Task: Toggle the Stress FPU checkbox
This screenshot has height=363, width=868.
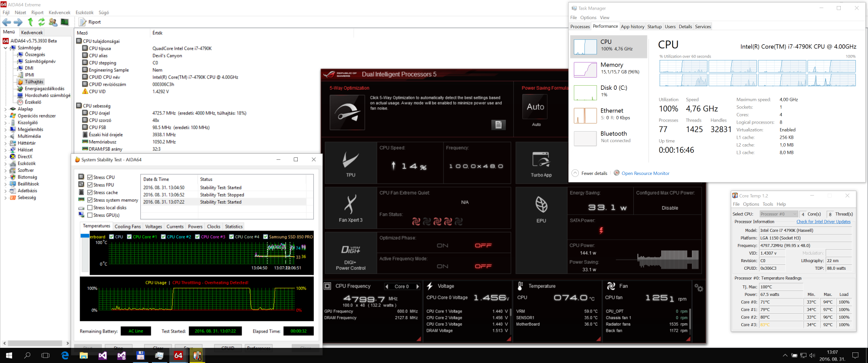Action: click(90, 185)
